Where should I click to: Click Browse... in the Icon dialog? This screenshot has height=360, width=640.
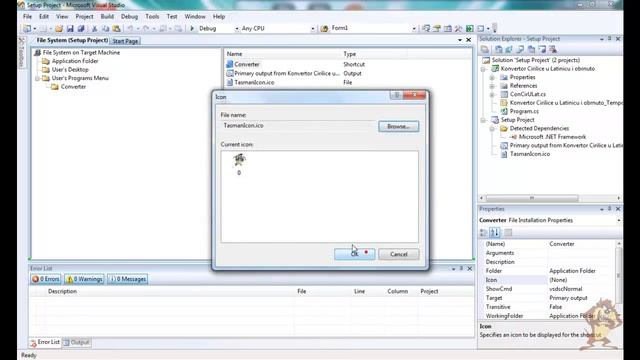[398, 127]
